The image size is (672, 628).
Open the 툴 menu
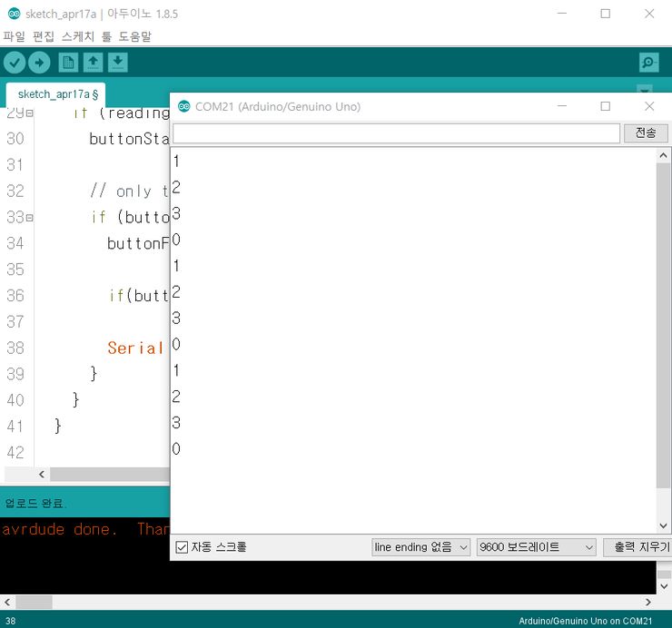coord(107,37)
